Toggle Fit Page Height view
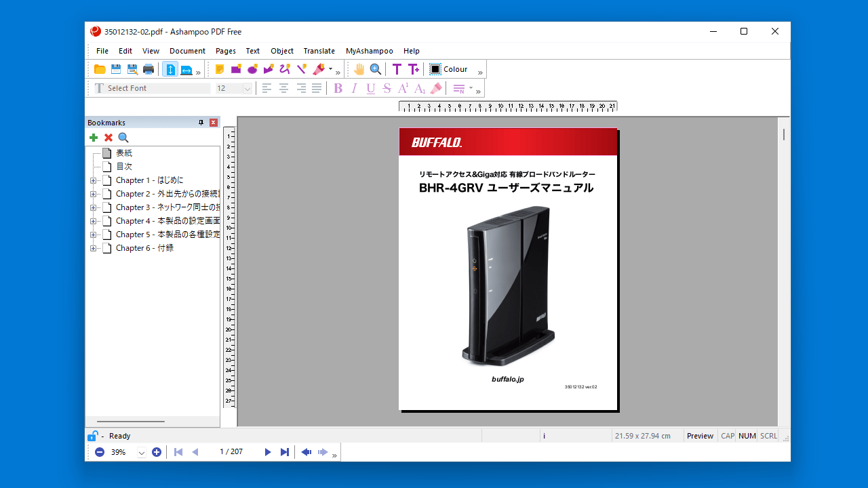This screenshot has height=488, width=868. tap(170, 69)
